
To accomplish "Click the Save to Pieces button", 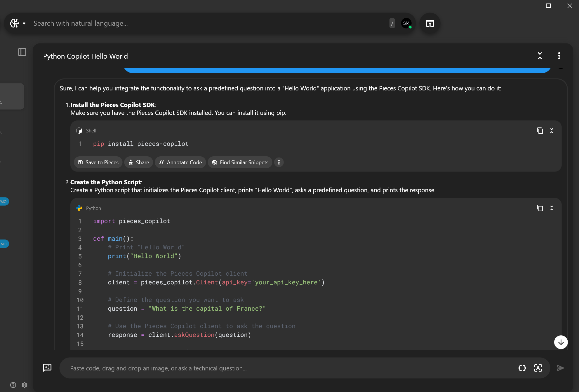I will tap(98, 162).
